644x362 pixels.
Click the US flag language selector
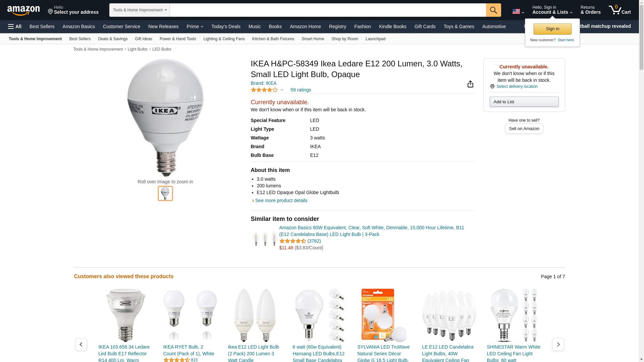(x=518, y=11)
